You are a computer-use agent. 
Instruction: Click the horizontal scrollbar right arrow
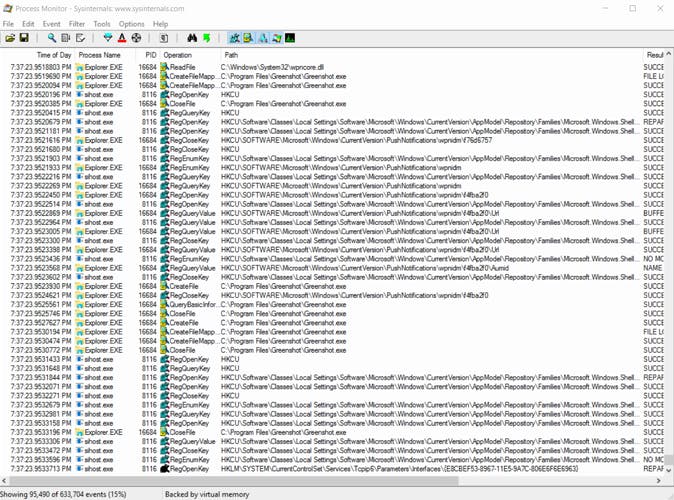click(658, 481)
